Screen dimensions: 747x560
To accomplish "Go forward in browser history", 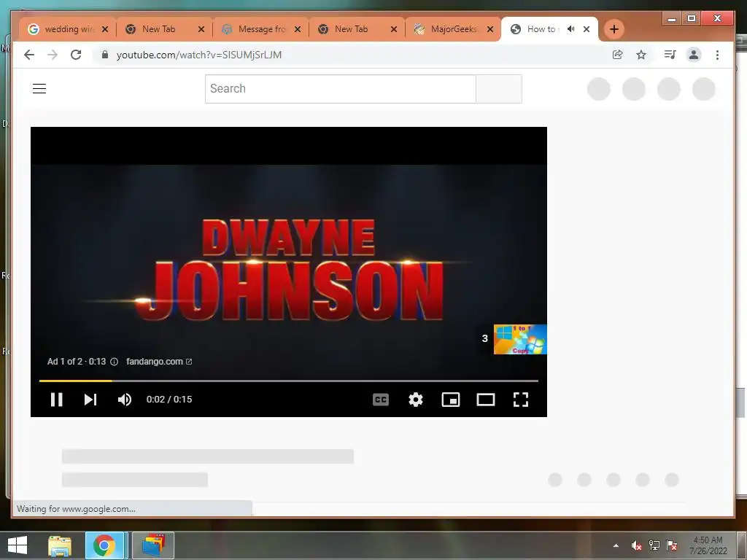I will 53,55.
